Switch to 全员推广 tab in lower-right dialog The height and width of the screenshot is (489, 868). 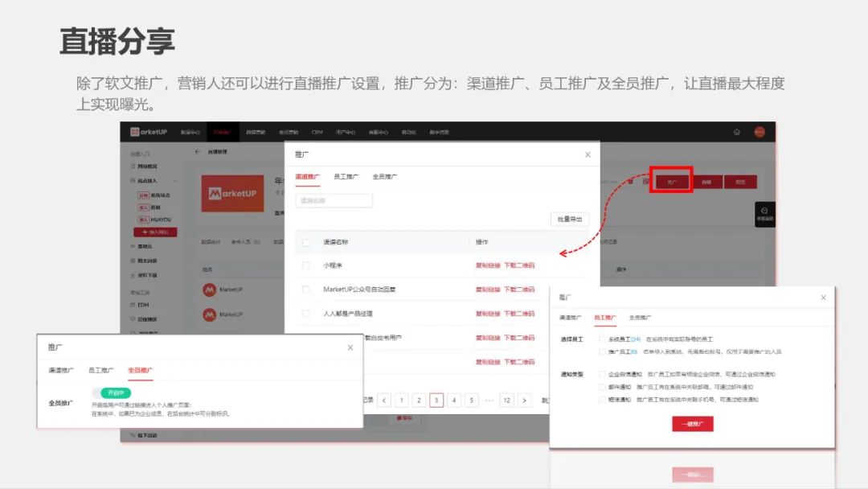click(640, 318)
